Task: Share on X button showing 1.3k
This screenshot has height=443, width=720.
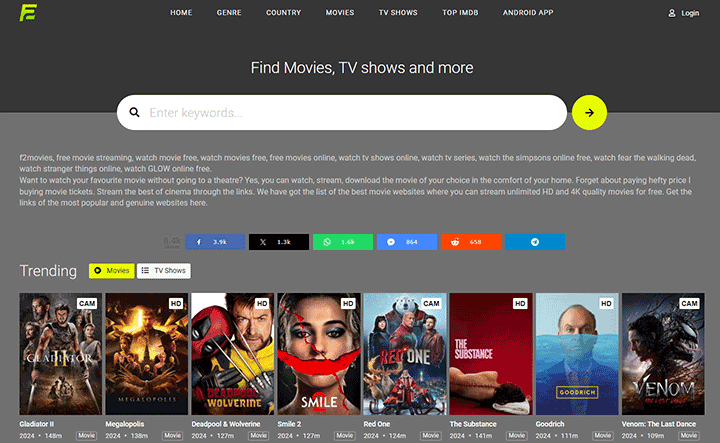Action: point(279,242)
